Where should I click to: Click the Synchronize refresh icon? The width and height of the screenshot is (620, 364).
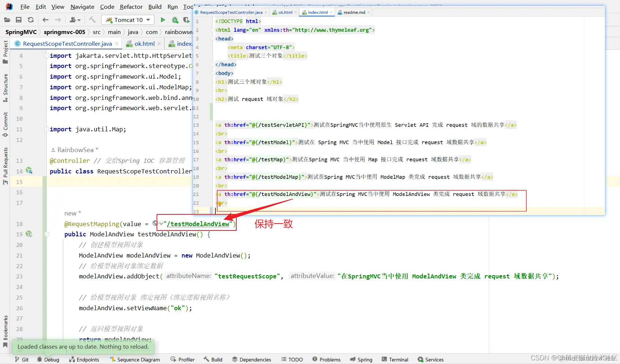[31, 20]
